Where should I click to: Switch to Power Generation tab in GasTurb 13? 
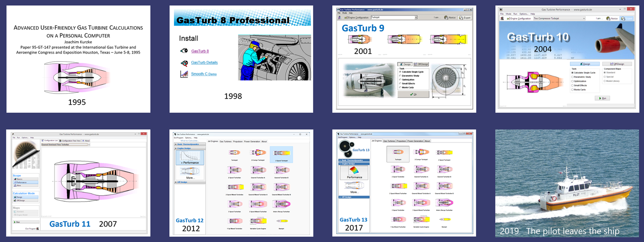point(415,141)
